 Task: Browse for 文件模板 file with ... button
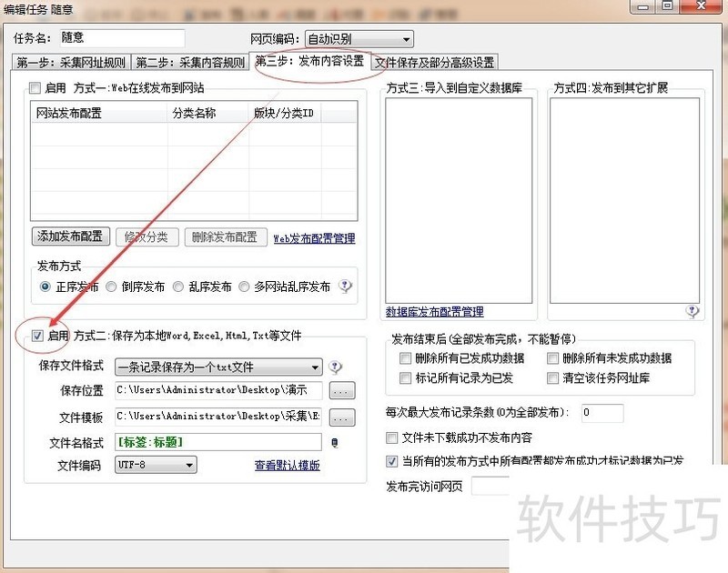pyautogui.click(x=341, y=417)
